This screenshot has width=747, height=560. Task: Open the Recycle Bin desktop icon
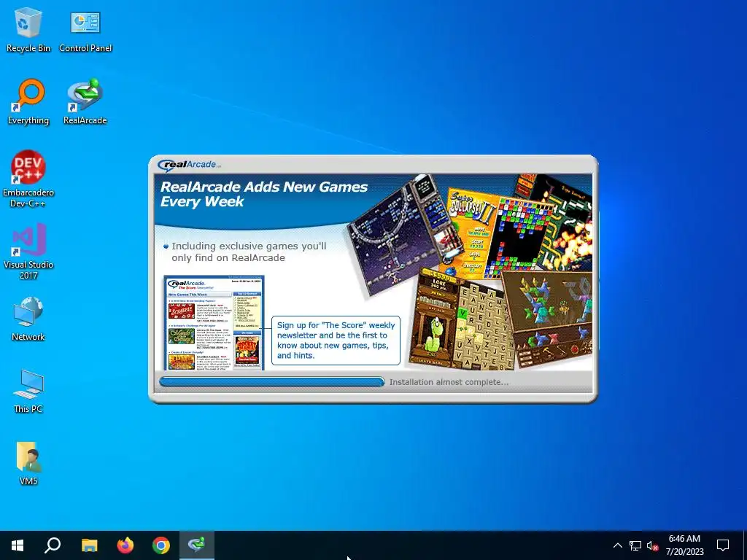click(x=28, y=30)
